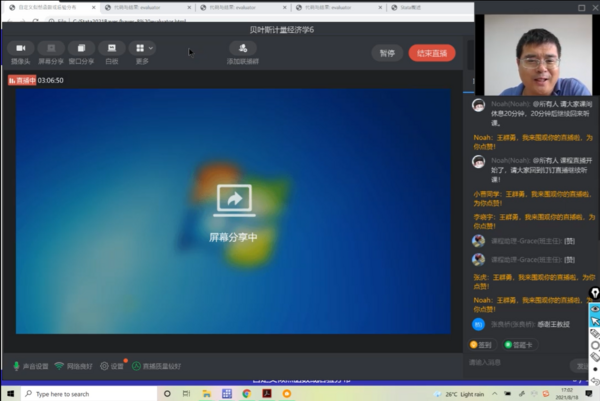The height and width of the screenshot is (401, 600).
Task: Open Google Chrome from the taskbar
Action: (x=247, y=394)
